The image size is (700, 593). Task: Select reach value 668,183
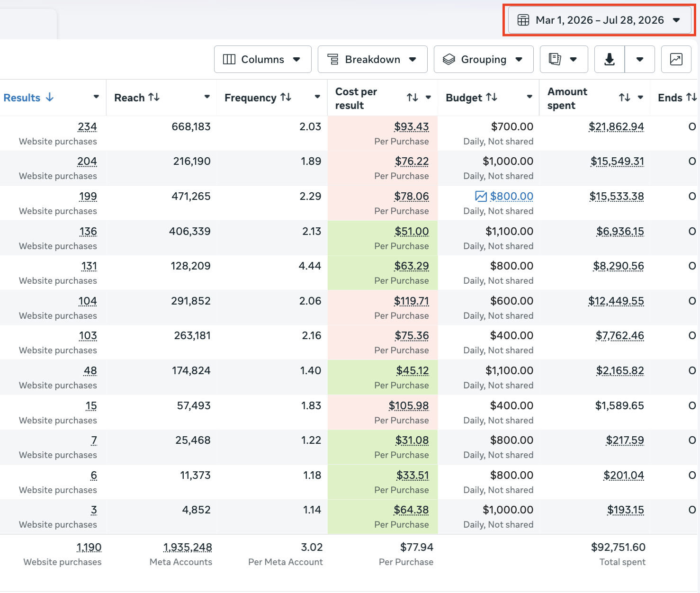pos(191,127)
